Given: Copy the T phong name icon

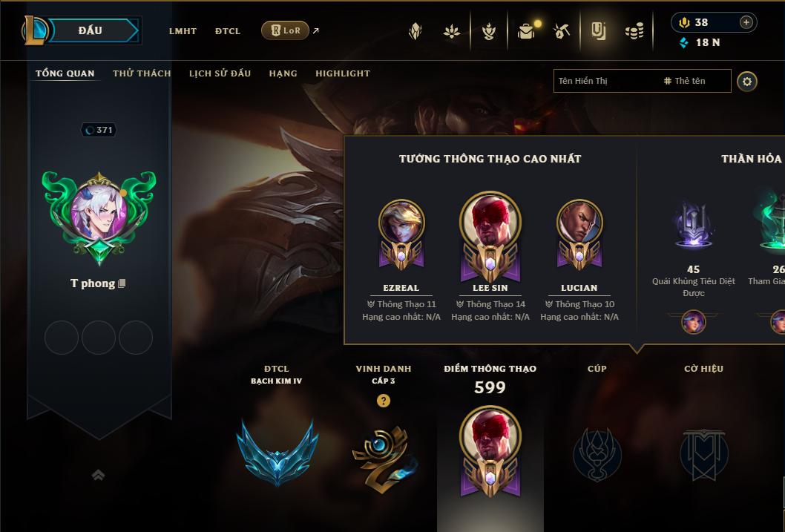Looking at the screenshot, I should tap(122, 283).
